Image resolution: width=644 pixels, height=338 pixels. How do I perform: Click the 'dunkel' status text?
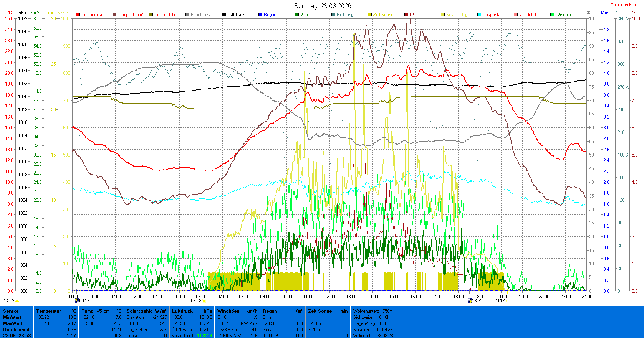point(133,336)
